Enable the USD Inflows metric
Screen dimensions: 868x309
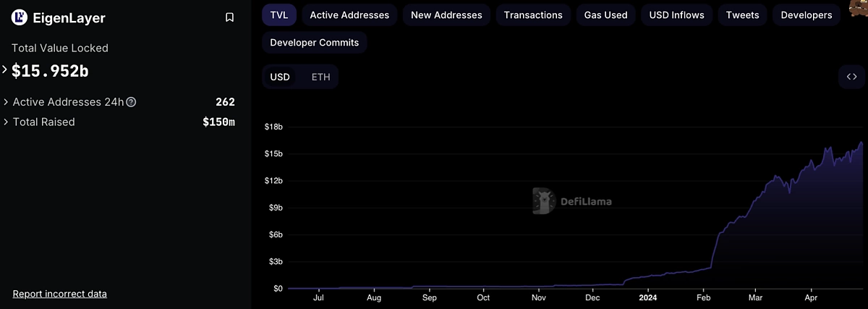[x=677, y=14]
